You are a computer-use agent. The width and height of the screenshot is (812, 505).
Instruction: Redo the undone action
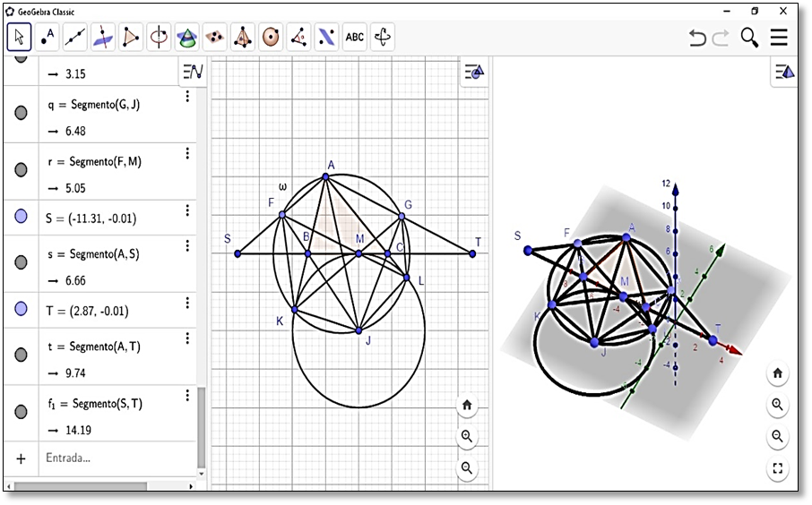pyautogui.click(x=721, y=38)
